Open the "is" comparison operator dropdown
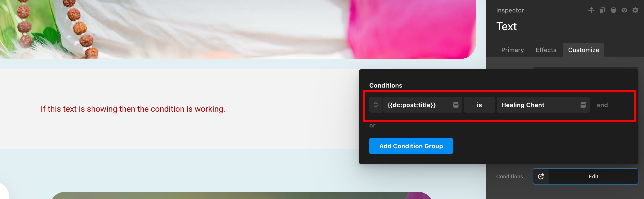Screen dimensions: 644x199 click(479, 105)
